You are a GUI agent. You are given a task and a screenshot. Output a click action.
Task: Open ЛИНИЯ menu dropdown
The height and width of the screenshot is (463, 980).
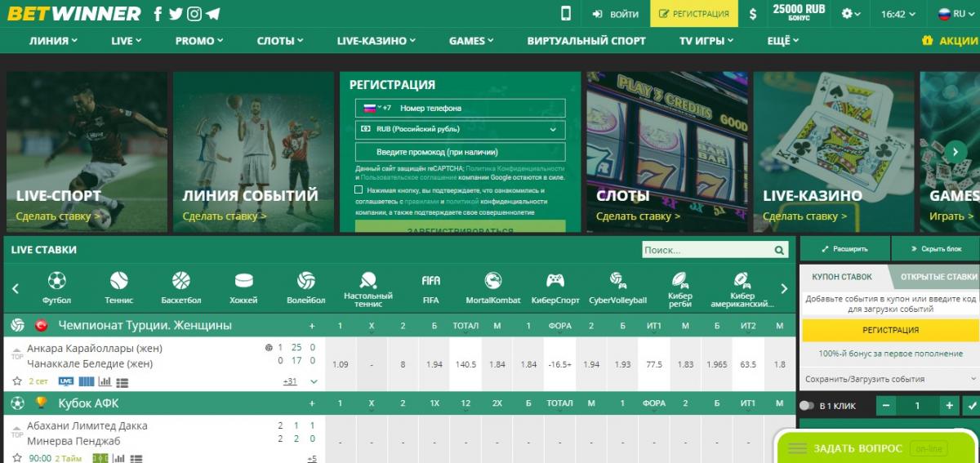pos(53,41)
